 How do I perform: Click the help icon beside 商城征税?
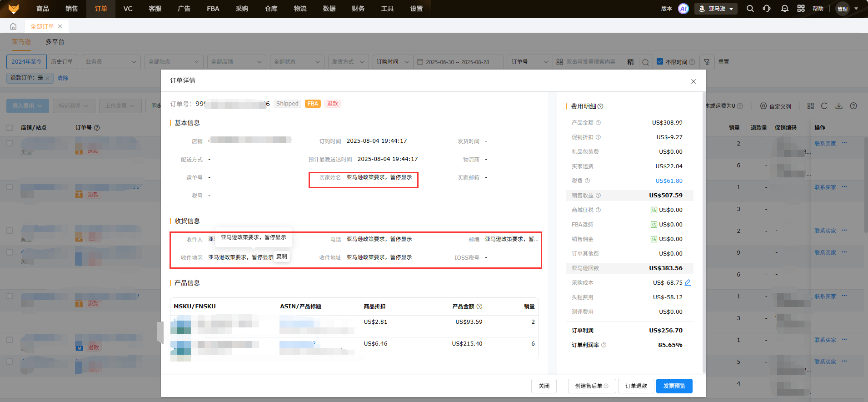pyautogui.click(x=598, y=210)
